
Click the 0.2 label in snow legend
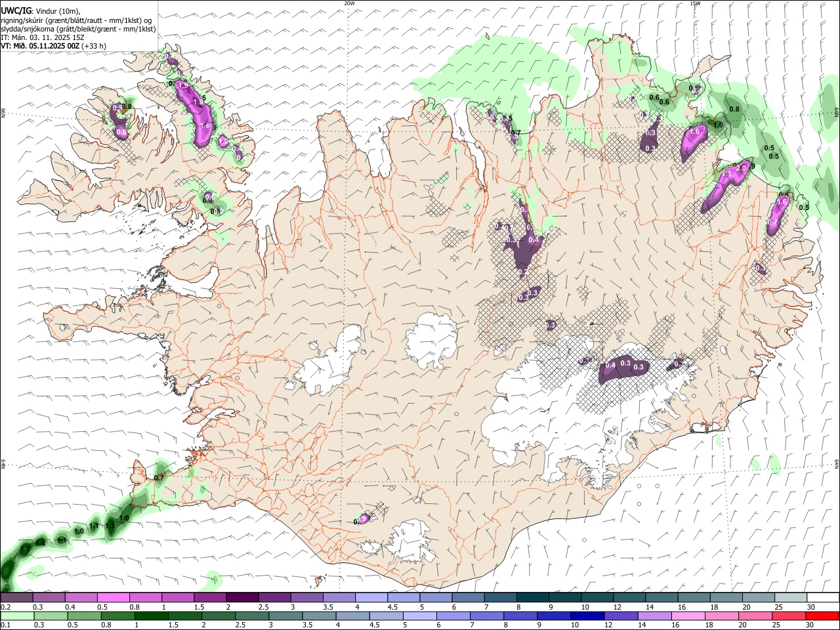5,607
